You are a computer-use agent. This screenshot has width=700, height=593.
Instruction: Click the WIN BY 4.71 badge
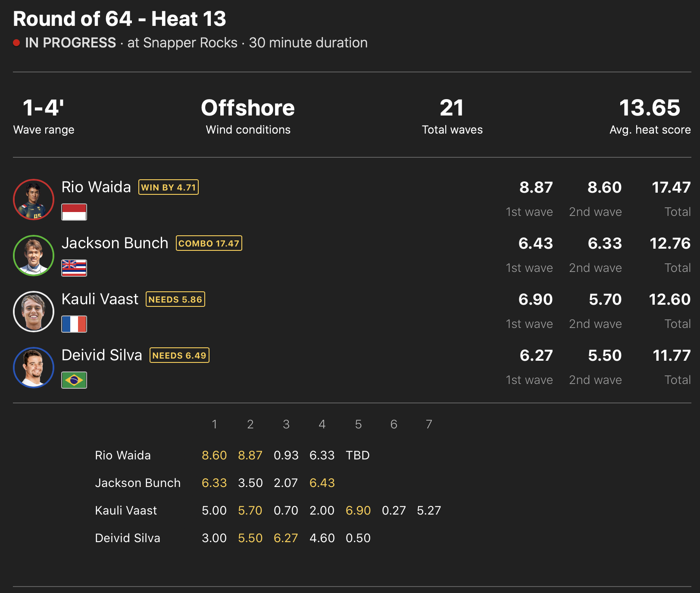pyautogui.click(x=168, y=187)
